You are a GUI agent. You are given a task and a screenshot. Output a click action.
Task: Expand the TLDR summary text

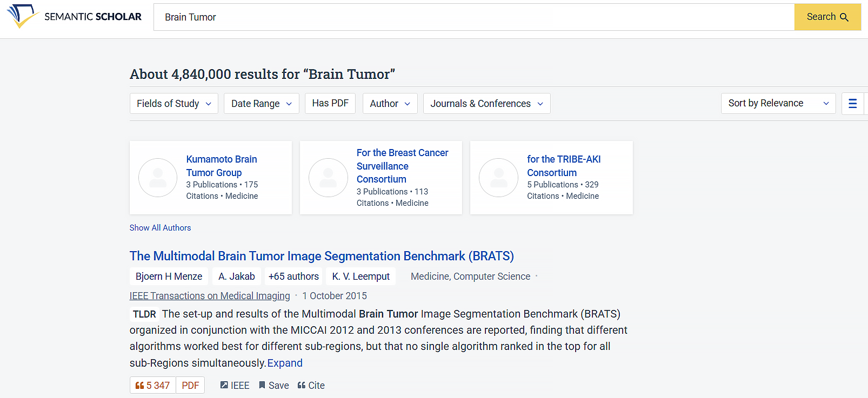(x=285, y=363)
